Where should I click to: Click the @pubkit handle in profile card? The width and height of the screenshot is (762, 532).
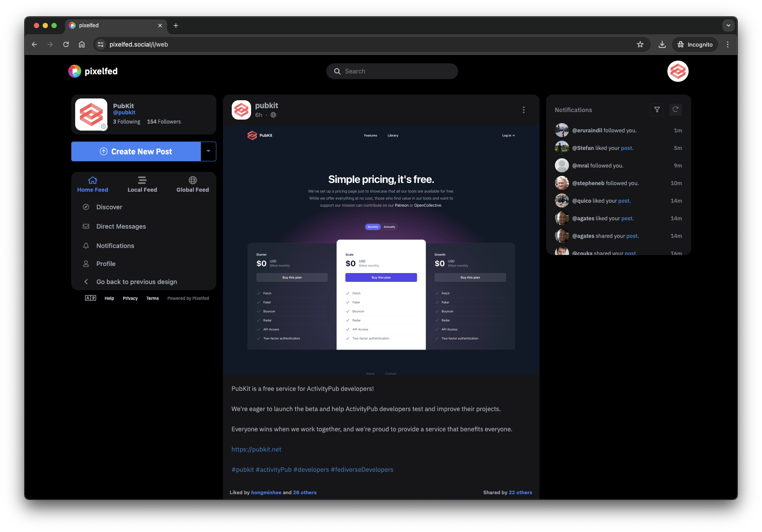(x=124, y=113)
